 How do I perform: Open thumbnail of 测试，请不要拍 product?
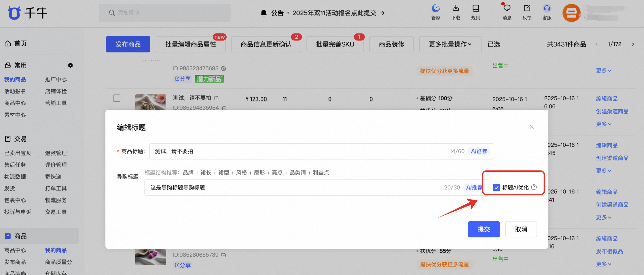(x=151, y=102)
